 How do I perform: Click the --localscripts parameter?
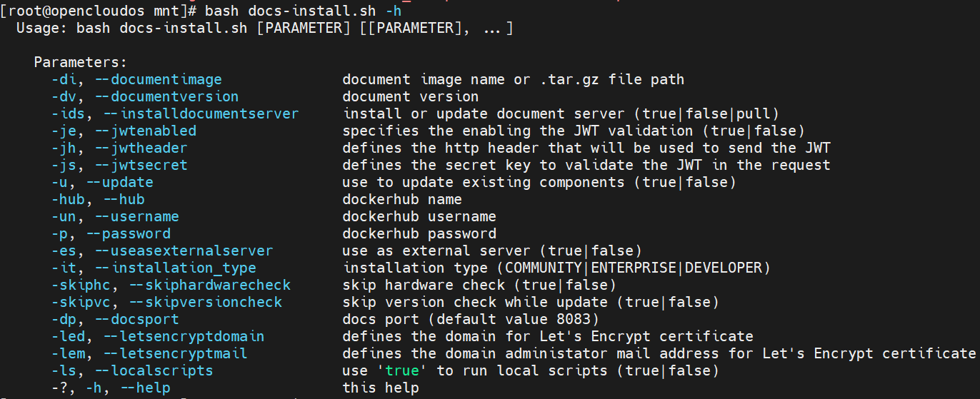(154, 370)
